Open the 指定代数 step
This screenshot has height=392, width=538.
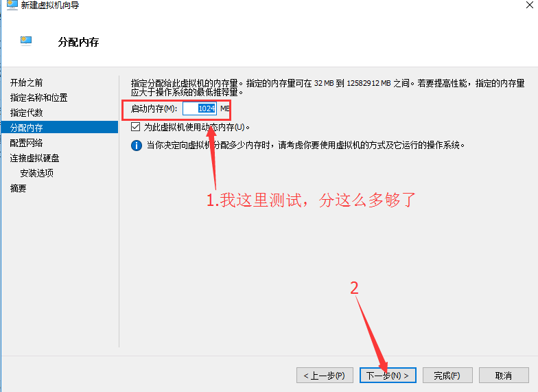(x=27, y=113)
